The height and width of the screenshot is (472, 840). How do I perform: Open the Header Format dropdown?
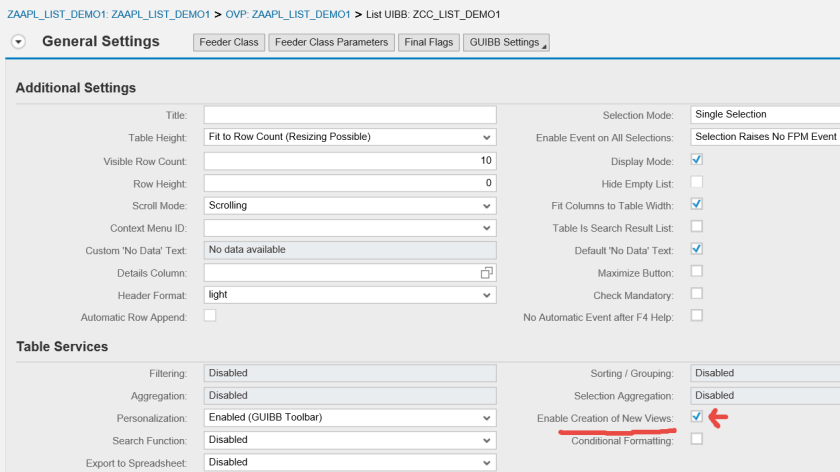[x=487, y=295]
